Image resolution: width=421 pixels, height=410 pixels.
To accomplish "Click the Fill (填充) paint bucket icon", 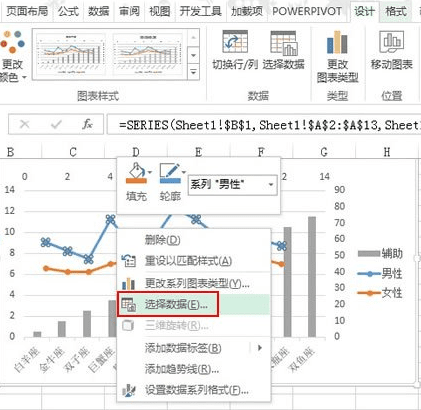I will [136, 173].
